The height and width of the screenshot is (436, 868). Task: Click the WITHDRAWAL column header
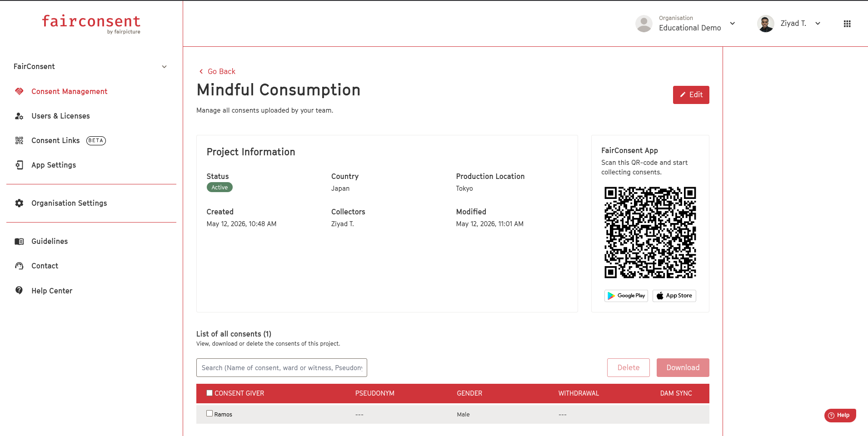(579, 393)
